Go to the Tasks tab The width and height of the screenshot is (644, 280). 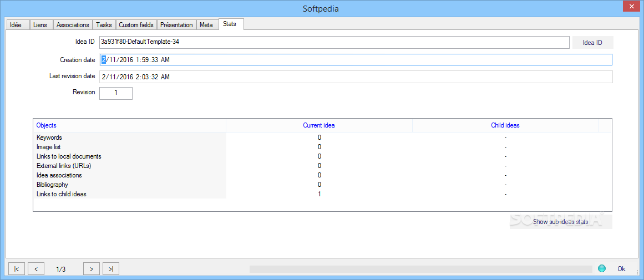(x=104, y=24)
